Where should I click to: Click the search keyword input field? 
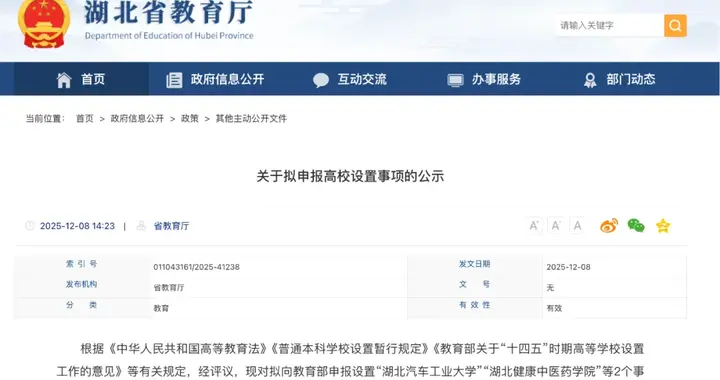tap(609, 25)
